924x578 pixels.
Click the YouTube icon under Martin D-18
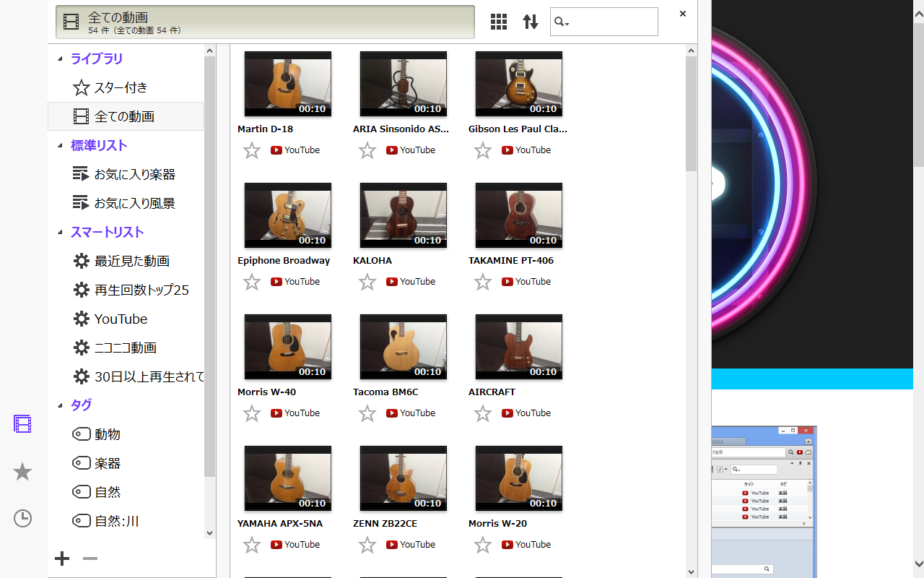pos(276,150)
